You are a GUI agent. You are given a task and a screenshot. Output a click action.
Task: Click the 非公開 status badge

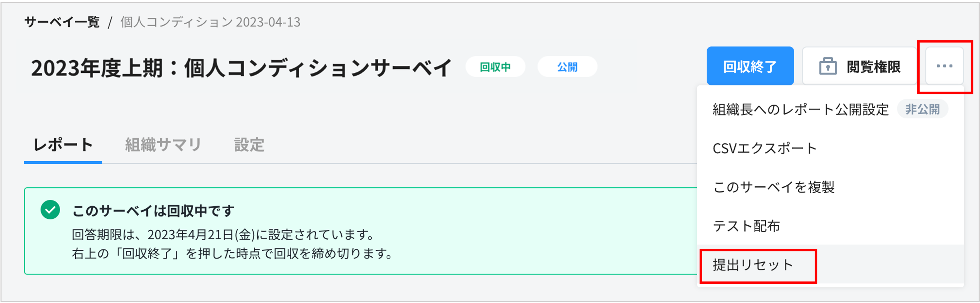(922, 110)
